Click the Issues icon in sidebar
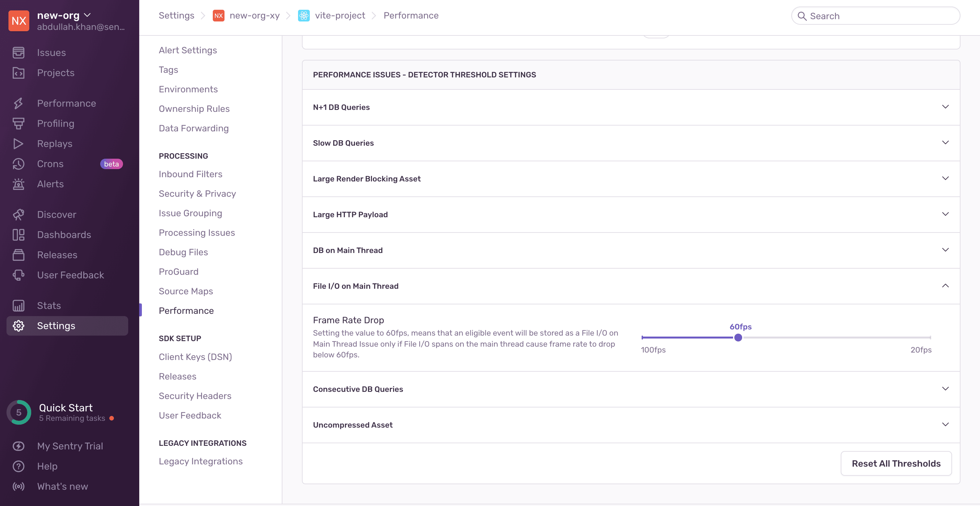The image size is (980, 506). (x=18, y=52)
